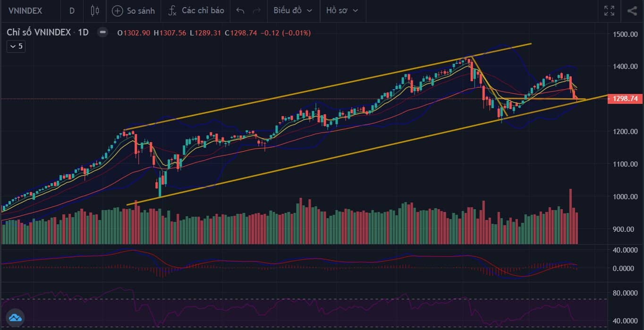Expand the Biểu đồ dropdown
644x330 pixels.
(x=293, y=10)
